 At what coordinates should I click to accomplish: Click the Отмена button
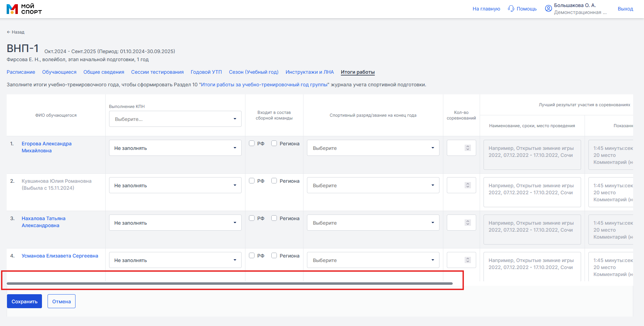click(x=62, y=301)
